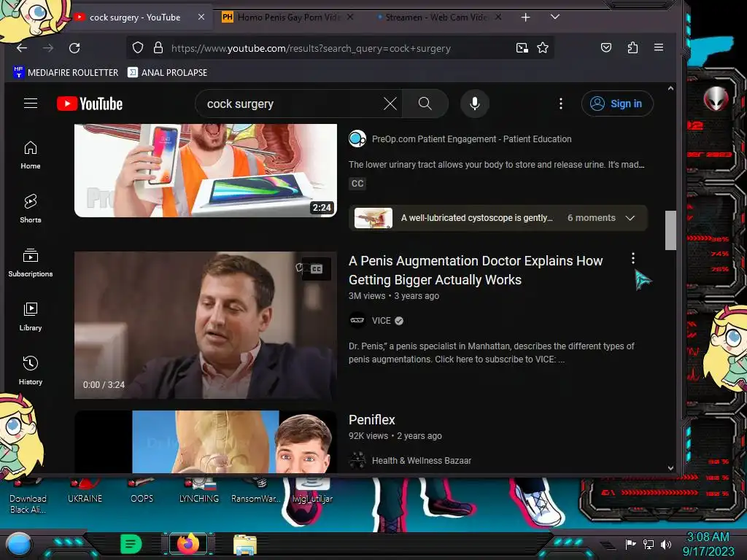Open the VICE channel name link
This screenshot has width=747, height=560.
click(381, 321)
